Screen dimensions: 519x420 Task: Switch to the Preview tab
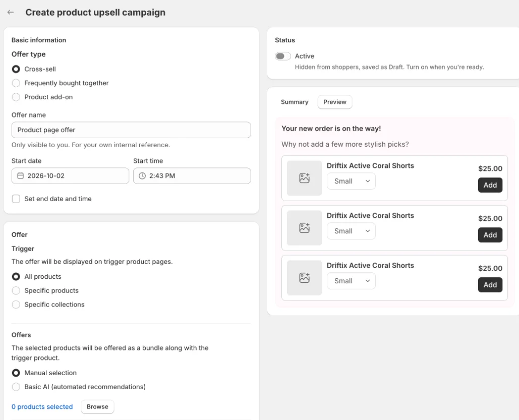point(334,102)
